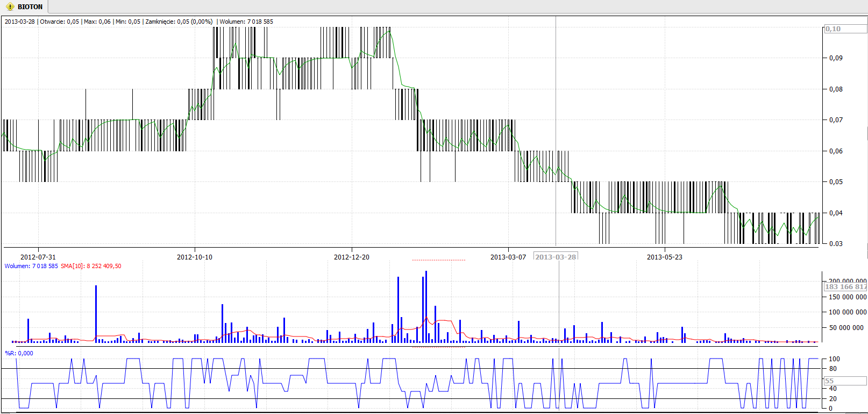The width and height of the screenshot is (868, 414).
Task: Click the 55 value box on %R axis
Action: 845,381
